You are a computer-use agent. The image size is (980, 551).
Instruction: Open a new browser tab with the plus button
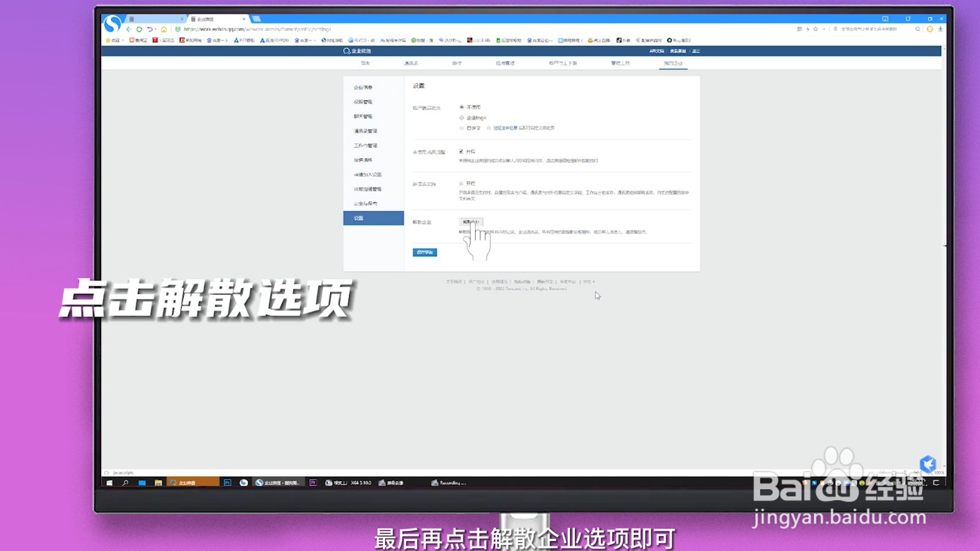tap(257, 19)
